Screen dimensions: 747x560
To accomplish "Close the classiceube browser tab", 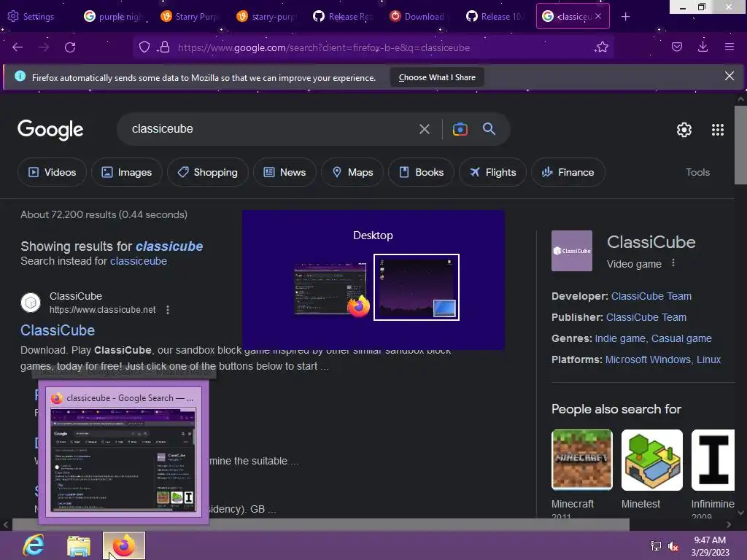I will point(598,16).
